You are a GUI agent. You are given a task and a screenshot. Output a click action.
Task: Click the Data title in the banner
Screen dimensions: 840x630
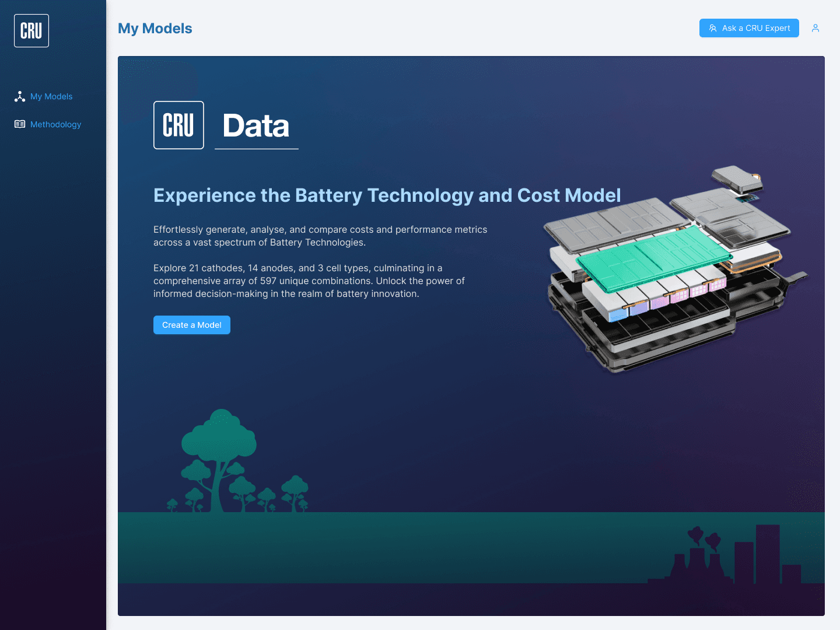[256, 125]
